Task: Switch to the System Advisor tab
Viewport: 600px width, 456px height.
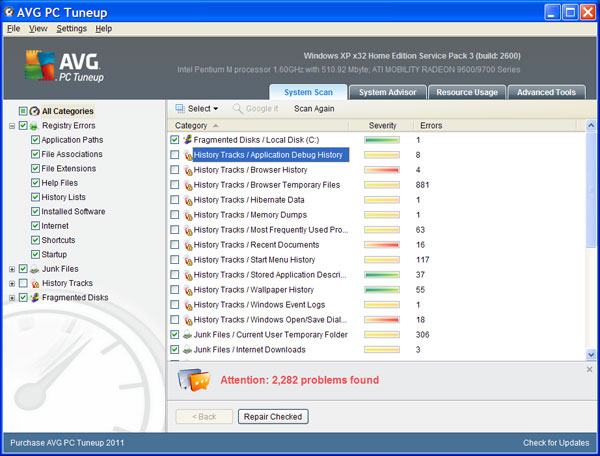Action: pos(387,92)
